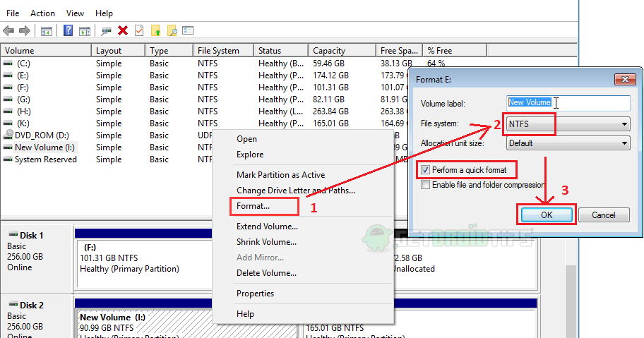The width and height of the screenshot is (644, 338).
Task: Click the red X delete toolbar icon
Action: pyautogui.click(x=122, y=30)
